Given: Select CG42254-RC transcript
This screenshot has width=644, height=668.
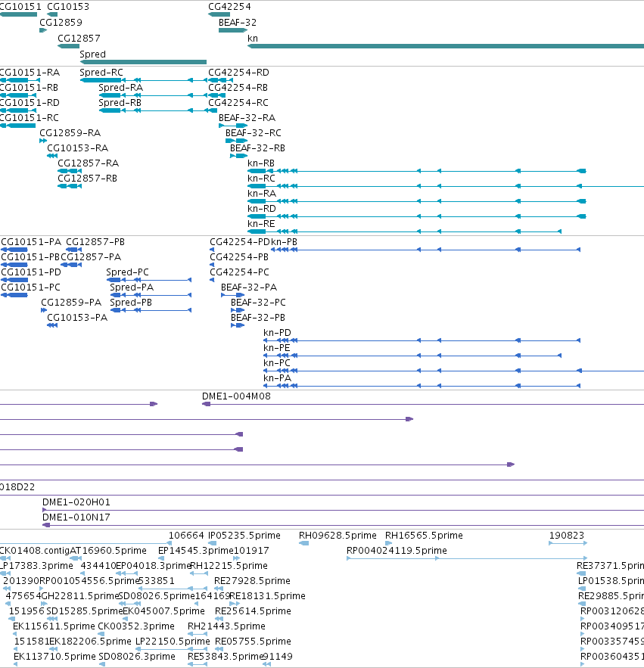Looking at the screenshot, I should coord(212,110).
